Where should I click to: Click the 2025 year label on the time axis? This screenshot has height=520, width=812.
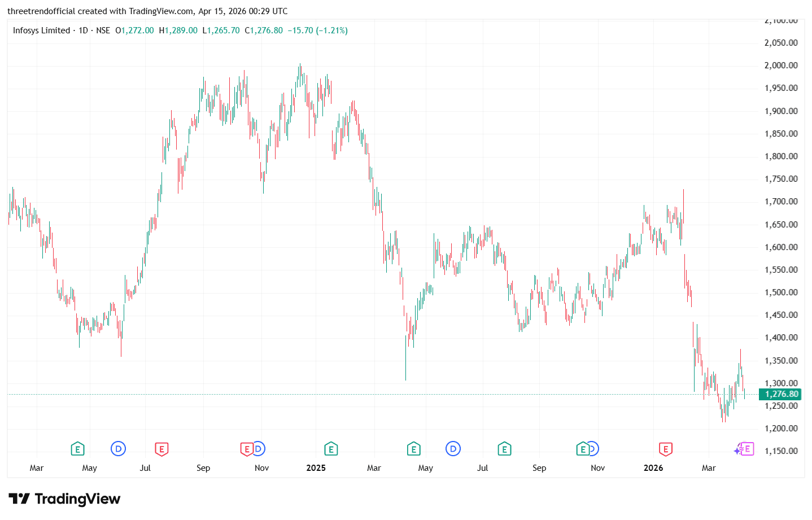coord(316,468)
